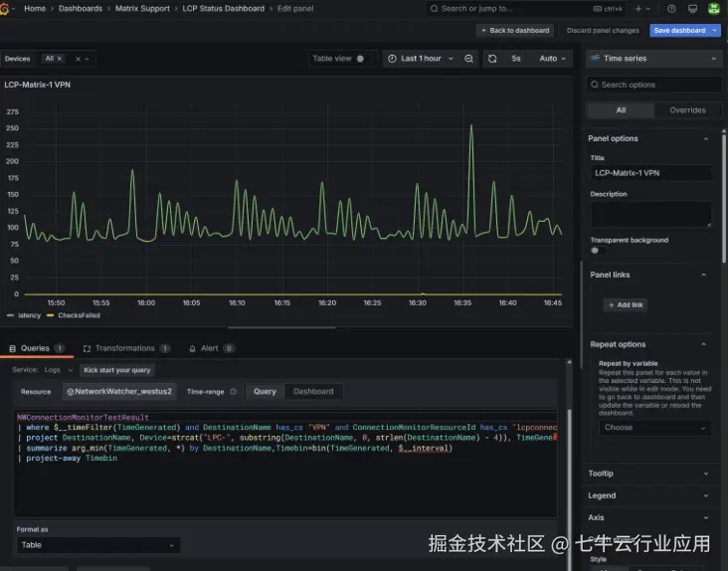Viewport: 728px width, 571px height.
Task: Click the panel Title input field
Action: pos(651,173)
